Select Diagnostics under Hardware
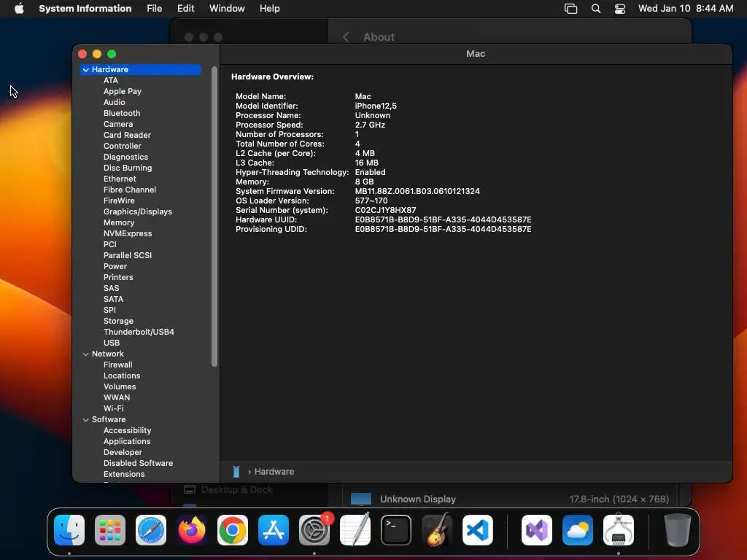The height and width of the screenshot is (560, 747). [x=125, y=157]
